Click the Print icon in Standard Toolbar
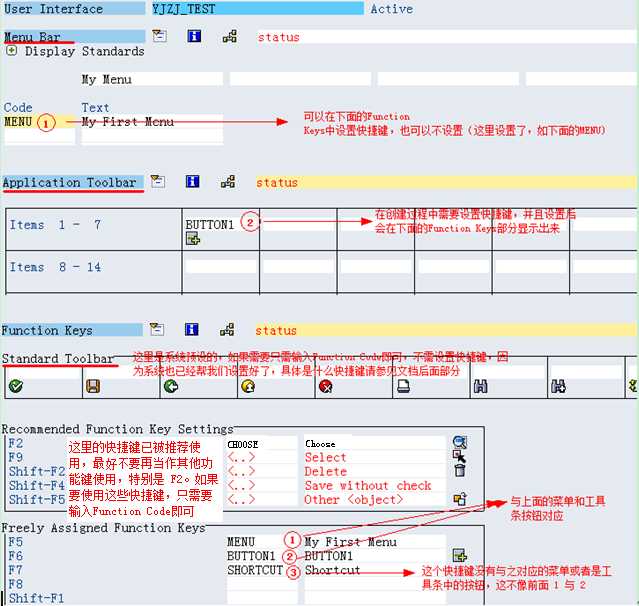This screenshot has width=639, height=606. [403, 387]
